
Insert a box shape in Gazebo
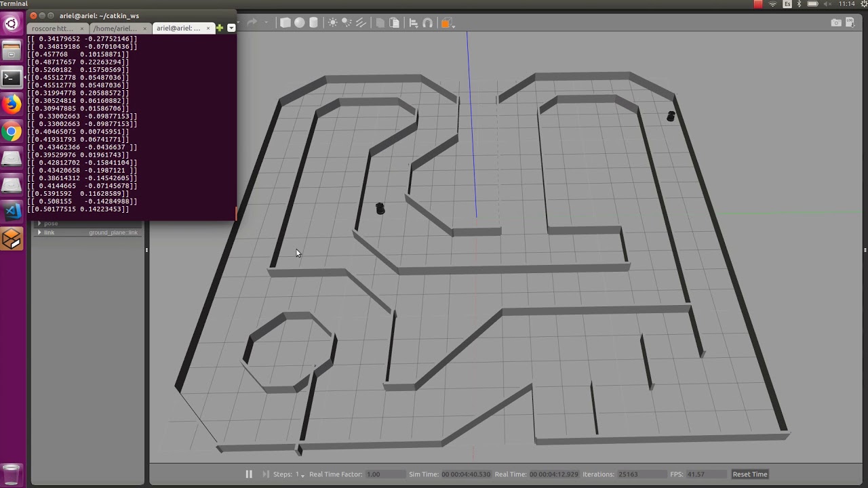285,22
